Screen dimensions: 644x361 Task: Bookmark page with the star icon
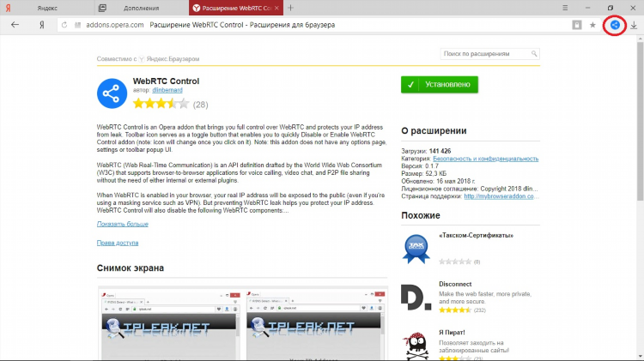[592, 25]
